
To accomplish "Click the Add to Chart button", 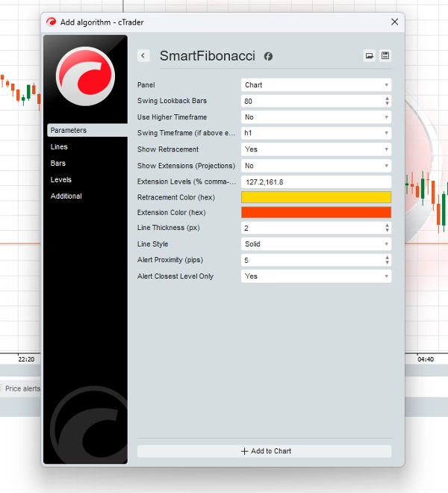I will pyautogui.click(x=264, y=451).
